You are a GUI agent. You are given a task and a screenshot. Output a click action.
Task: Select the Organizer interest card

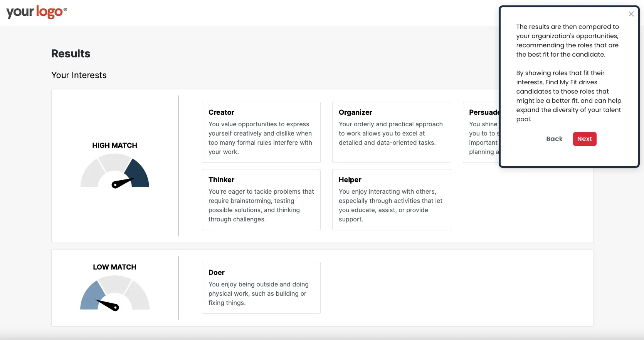tap(391, 132)
